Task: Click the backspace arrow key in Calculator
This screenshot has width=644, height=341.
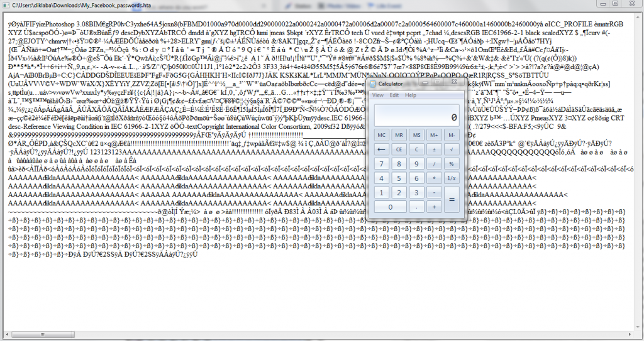Action: (381, 149)
